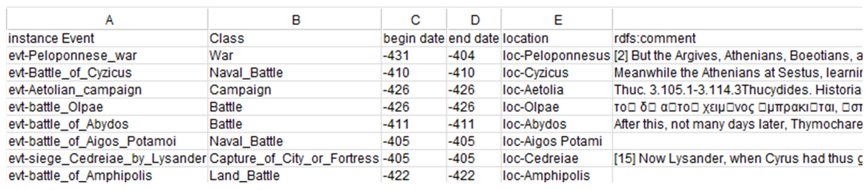Click the end date -404 cell
Image resolution: width=868 pixels, height=190 pixels.
click(474, 55)
